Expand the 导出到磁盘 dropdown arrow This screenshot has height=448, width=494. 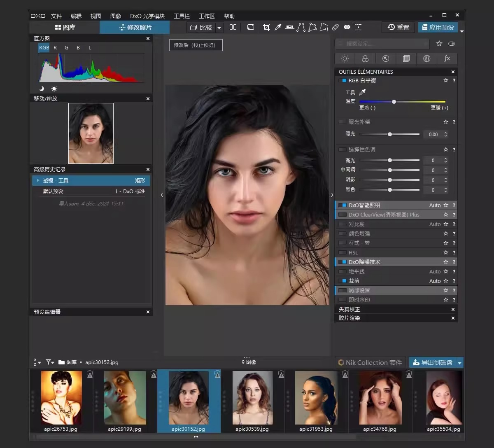pos(460,362)
